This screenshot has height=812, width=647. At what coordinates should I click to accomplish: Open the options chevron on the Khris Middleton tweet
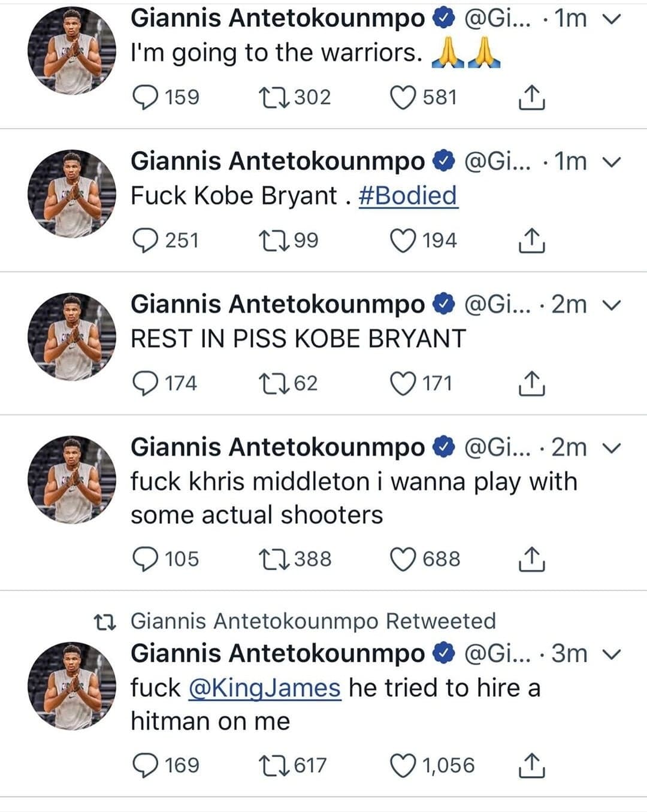coord(611,448)
